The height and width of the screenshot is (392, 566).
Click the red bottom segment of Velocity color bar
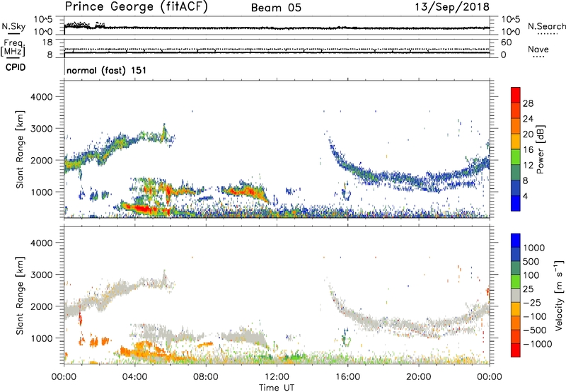516,350
